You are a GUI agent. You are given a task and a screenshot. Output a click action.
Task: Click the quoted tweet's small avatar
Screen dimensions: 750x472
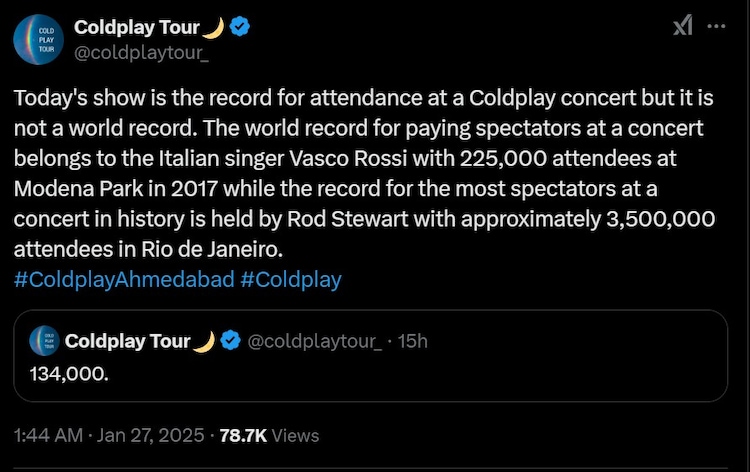tap(42, 341)
